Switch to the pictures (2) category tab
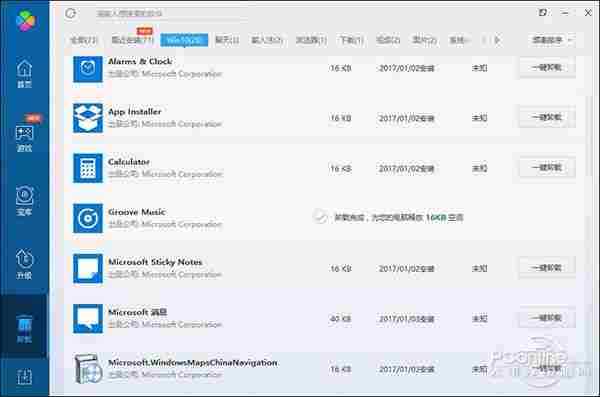This screenshot has width=600, height=397. click(x=424, y=40)
